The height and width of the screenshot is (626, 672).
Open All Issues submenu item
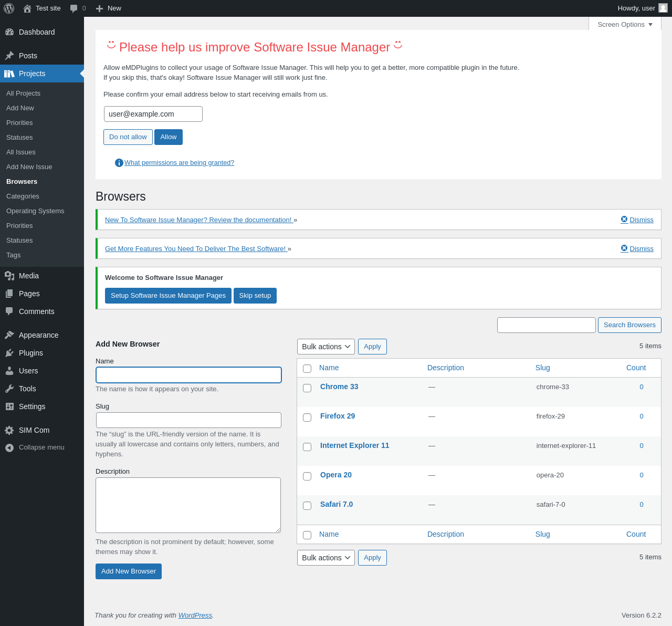[21, 152]
